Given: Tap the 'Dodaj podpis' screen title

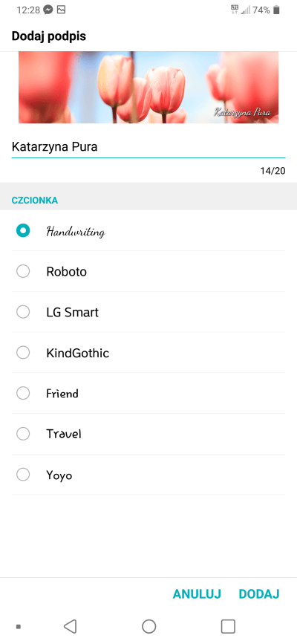Looking at the screenshot, I should pyautogui.click(x=49, y=36).
